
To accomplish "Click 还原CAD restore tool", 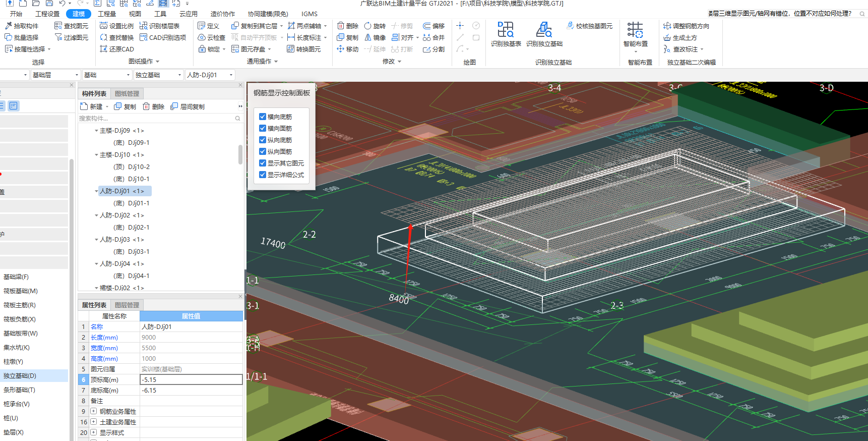I will click(116, 49).
